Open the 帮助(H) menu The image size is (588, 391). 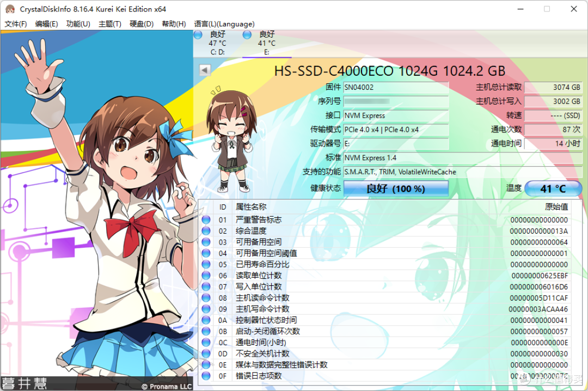pos(174,24)
